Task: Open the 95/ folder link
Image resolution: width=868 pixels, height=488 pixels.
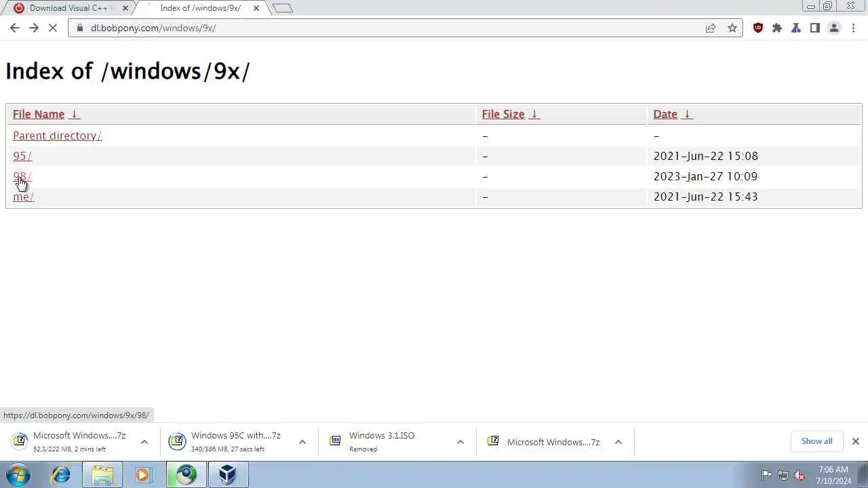Action: coord(22,156)
